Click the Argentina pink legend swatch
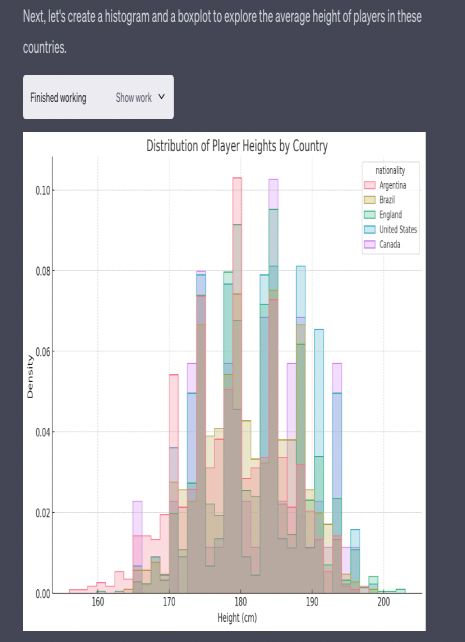The image size is (465, 642). pos(370,185)
